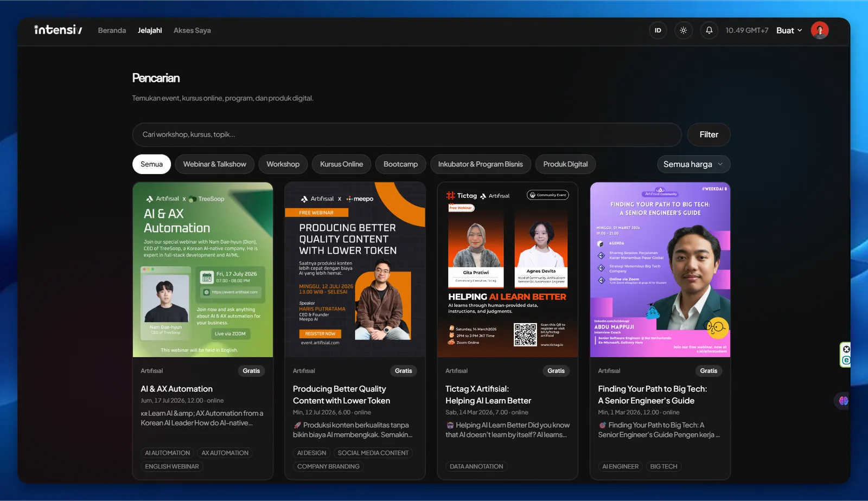Filter by Bootcamp
Viewport: 868px width, 501px height.
pyautogui.click(x=400, y=164)
